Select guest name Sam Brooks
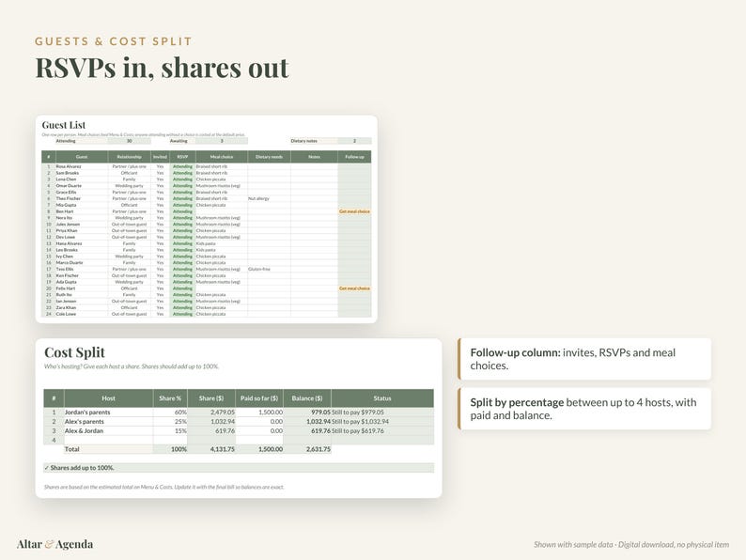 click(68, 173)
